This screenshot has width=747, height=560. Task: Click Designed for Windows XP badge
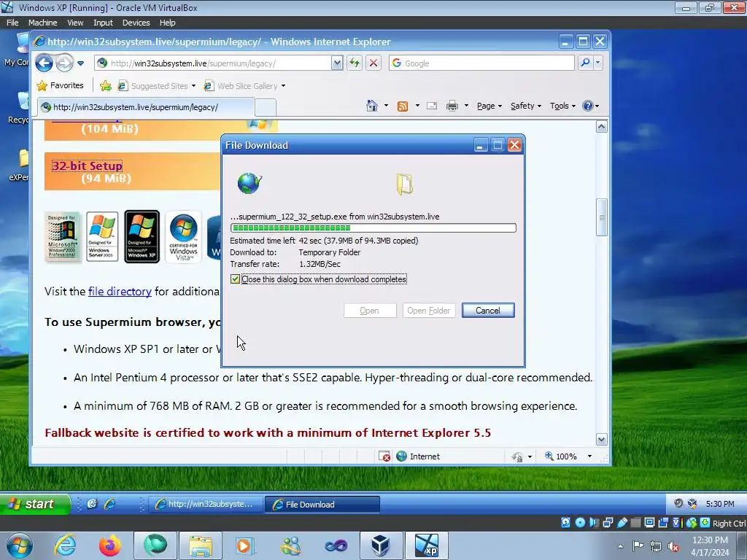[x=142, y=237]
